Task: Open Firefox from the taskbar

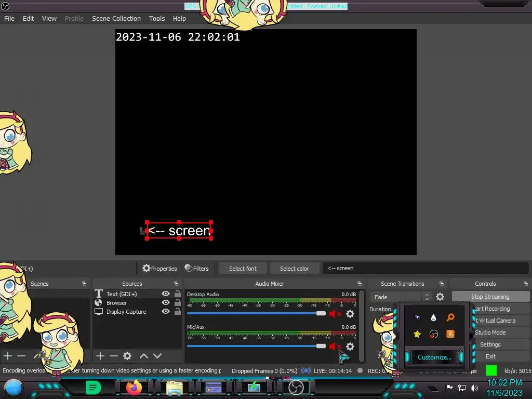Action: (x=134, y=387)
